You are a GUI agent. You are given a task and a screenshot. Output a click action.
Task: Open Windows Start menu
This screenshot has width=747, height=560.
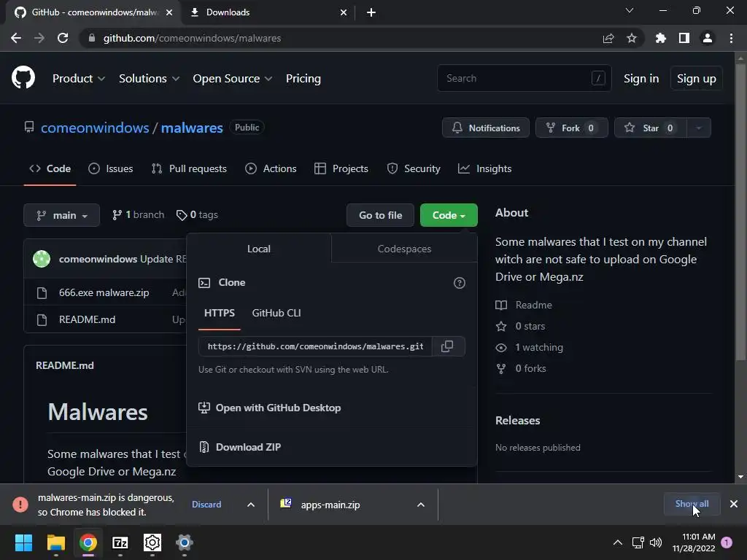(x=23, y=542)
